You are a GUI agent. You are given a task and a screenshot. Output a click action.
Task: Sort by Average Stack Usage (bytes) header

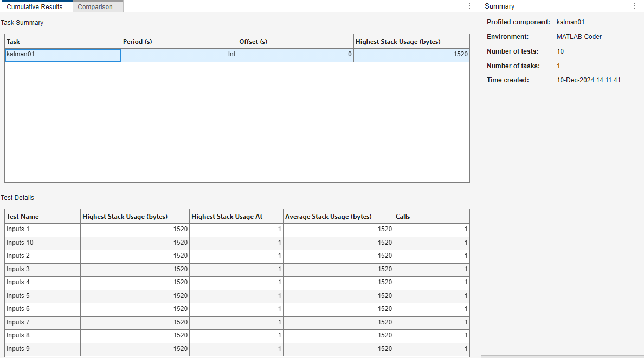coord(338,217)
